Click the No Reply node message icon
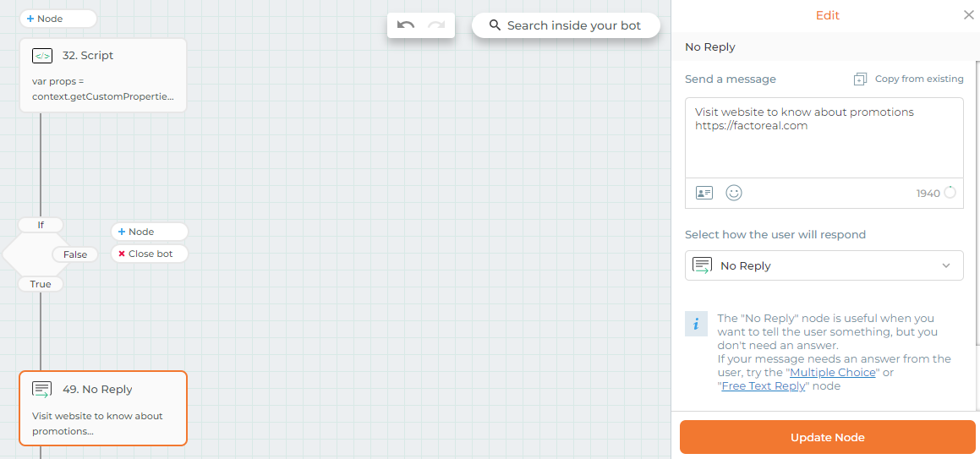The height and width of the screenshot is (459, 980). [x=42, y=390]
